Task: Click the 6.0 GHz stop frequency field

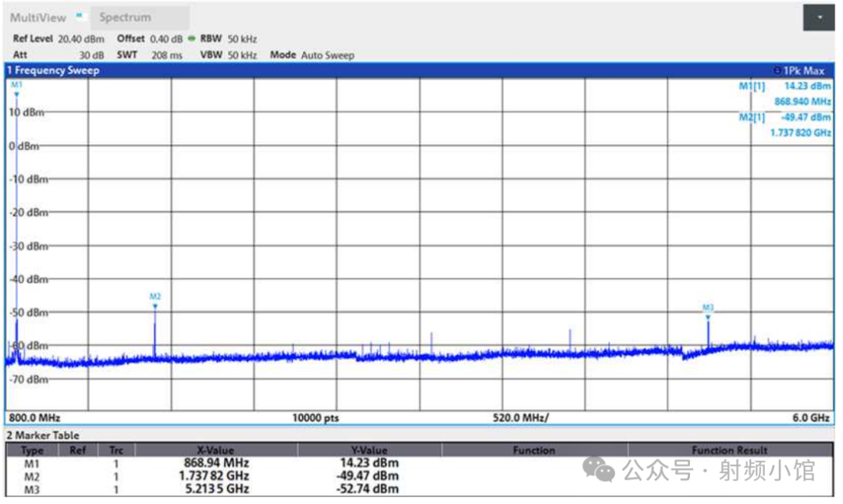Action: (810, 418)
